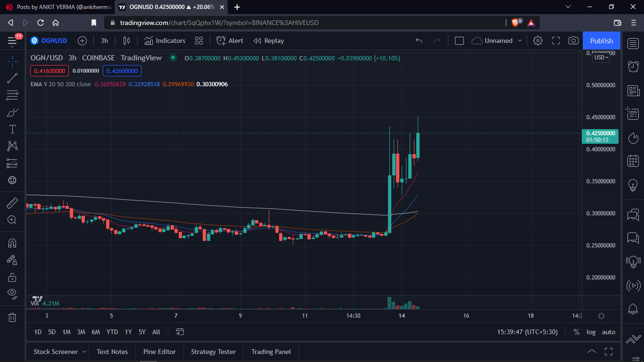Switch to the Strategy Tester tab

(213, 352)
